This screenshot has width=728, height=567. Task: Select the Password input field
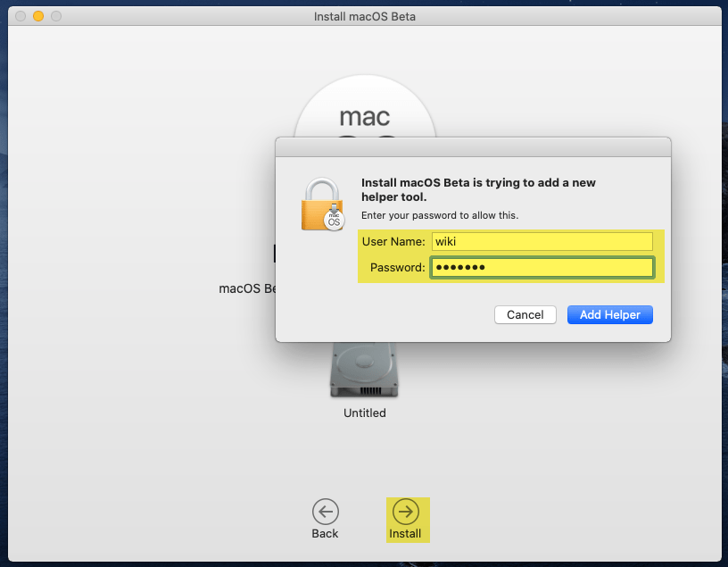[x=542, y=267]
